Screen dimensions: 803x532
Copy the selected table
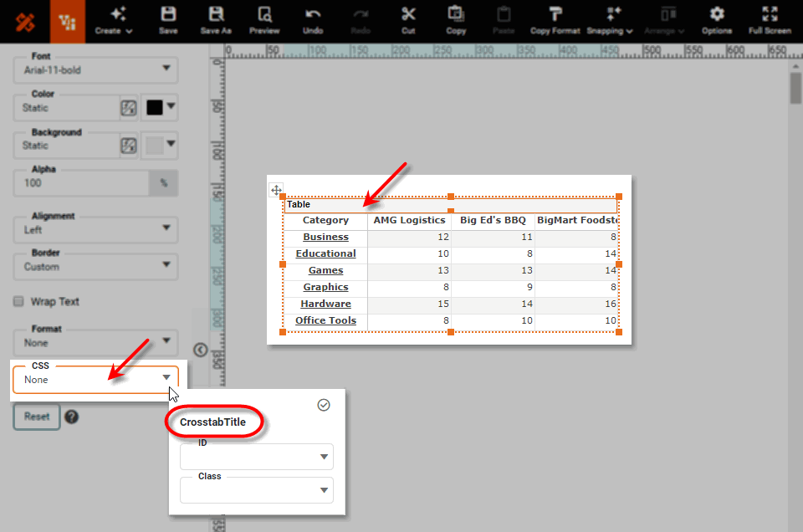pyautogui.click(x=456, y=17)
